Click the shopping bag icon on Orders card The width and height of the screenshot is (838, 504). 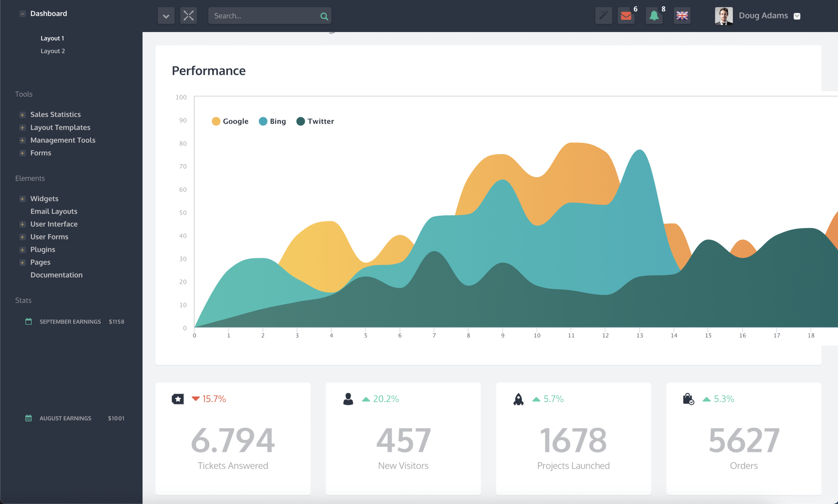(x=688, y=399)
